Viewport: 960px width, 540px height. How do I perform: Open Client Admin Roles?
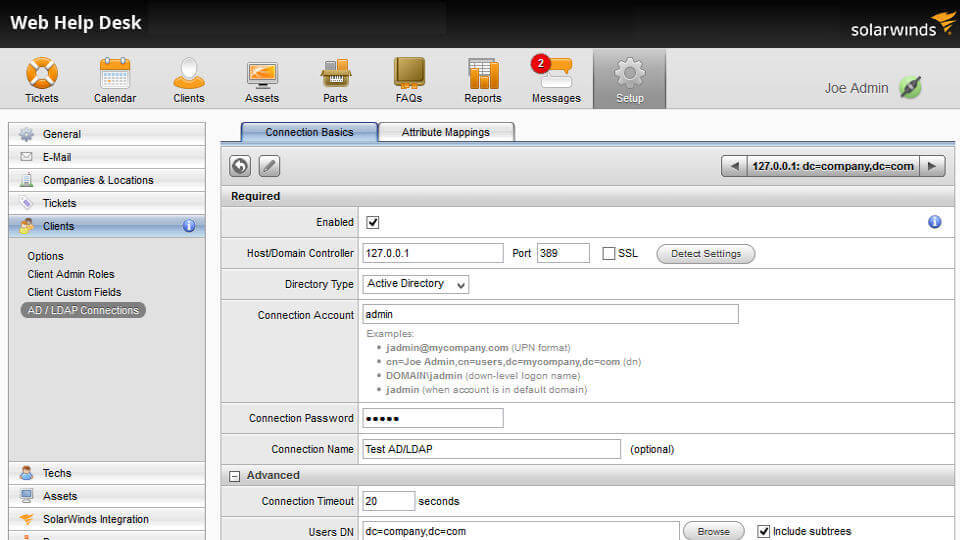[x=71, y=274]
